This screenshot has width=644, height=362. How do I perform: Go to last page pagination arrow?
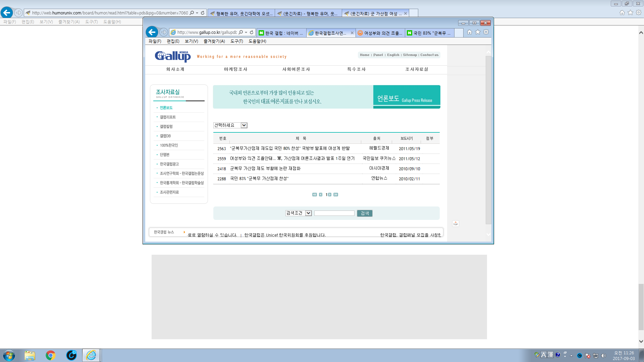[x=336, y=194]
